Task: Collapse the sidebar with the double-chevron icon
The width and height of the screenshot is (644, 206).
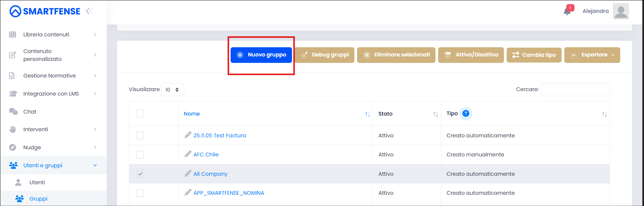Action: pos(89,11)
